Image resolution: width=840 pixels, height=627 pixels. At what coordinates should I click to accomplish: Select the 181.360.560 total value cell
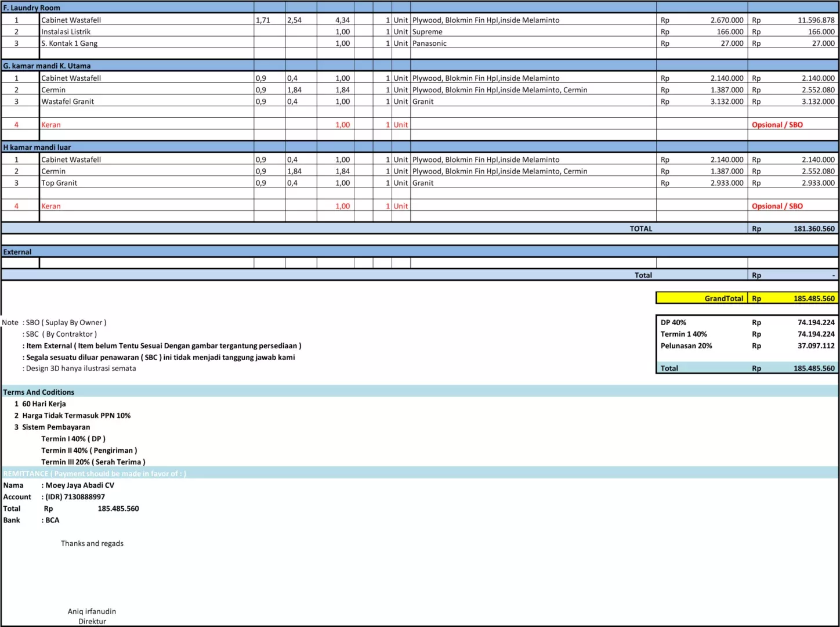tap(813, 229)
